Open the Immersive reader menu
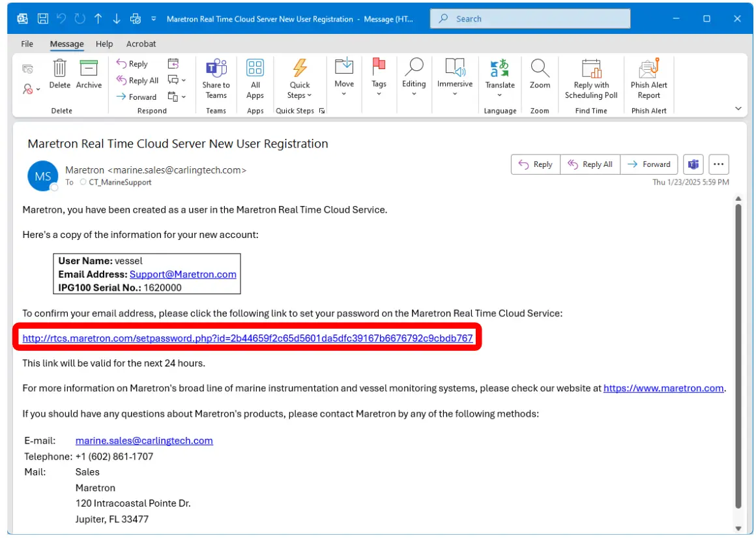 pyautogui.click(x=455, y=77)
